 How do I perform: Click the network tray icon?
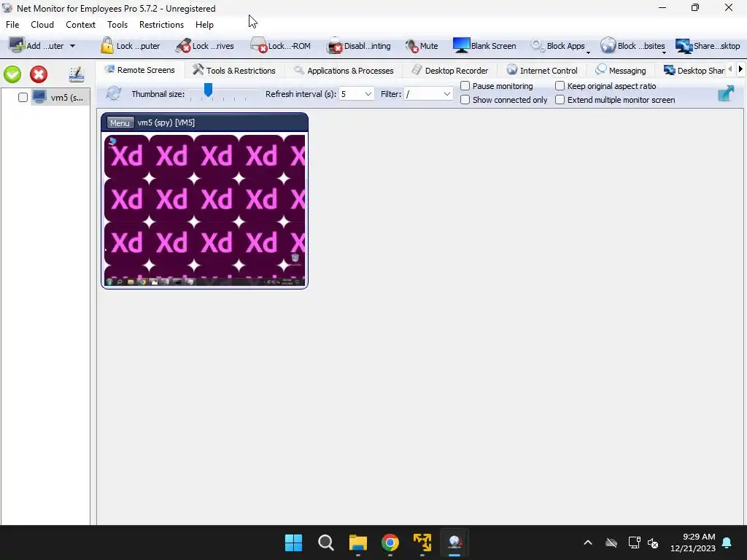(x=634, y=542)
